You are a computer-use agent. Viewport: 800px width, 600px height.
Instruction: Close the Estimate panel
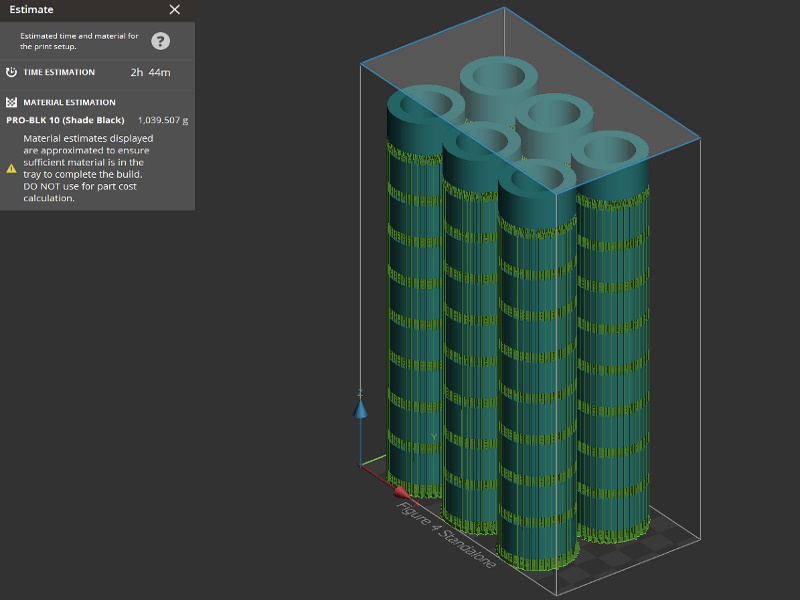tap(174, 9)
